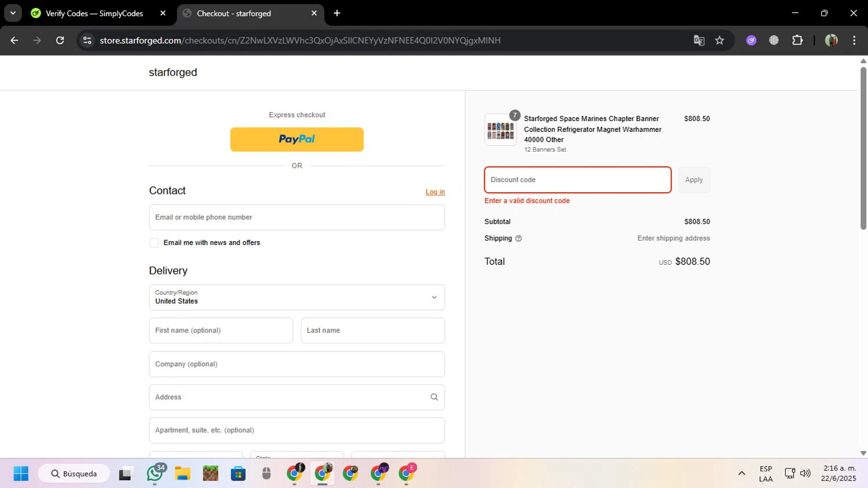Open the Log in link
868x488 pixels.
435,192
